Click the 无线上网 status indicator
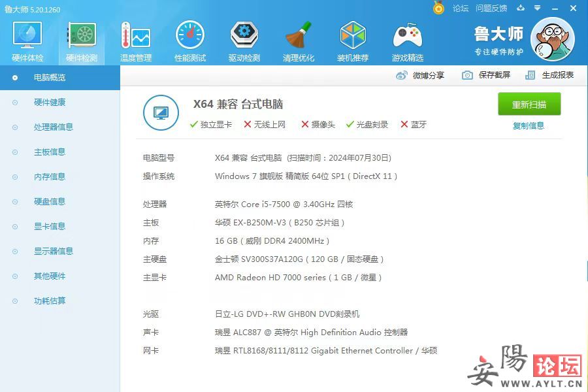Image resolution: width=588 pixels, height=392 pixels. (265, 125)
